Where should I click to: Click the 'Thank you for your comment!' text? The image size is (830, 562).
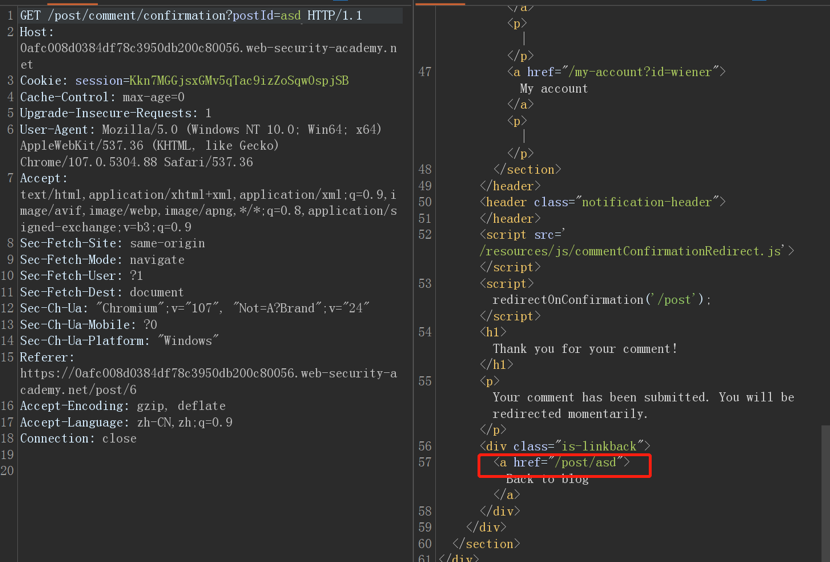585,349
